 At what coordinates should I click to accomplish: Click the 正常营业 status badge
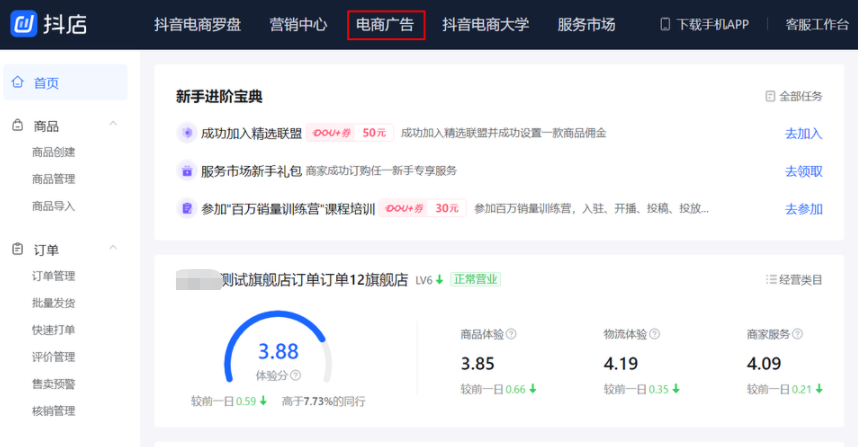(x=476, y=280)
